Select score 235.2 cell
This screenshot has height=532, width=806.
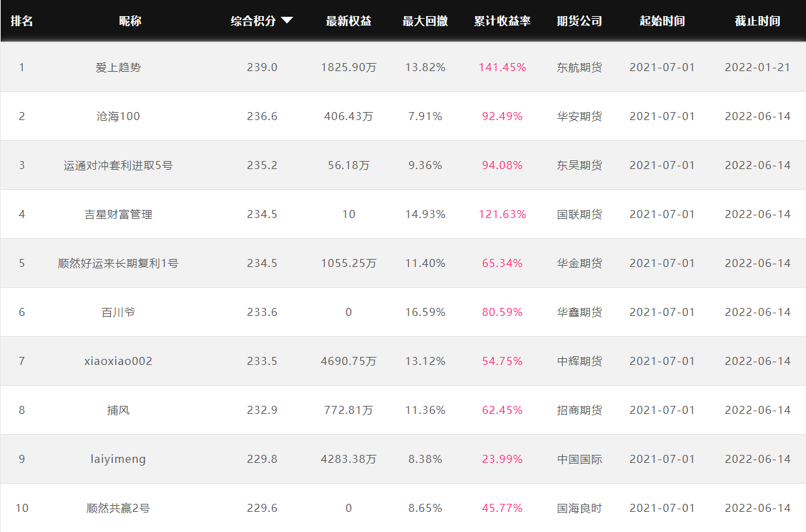coord(262,165)
